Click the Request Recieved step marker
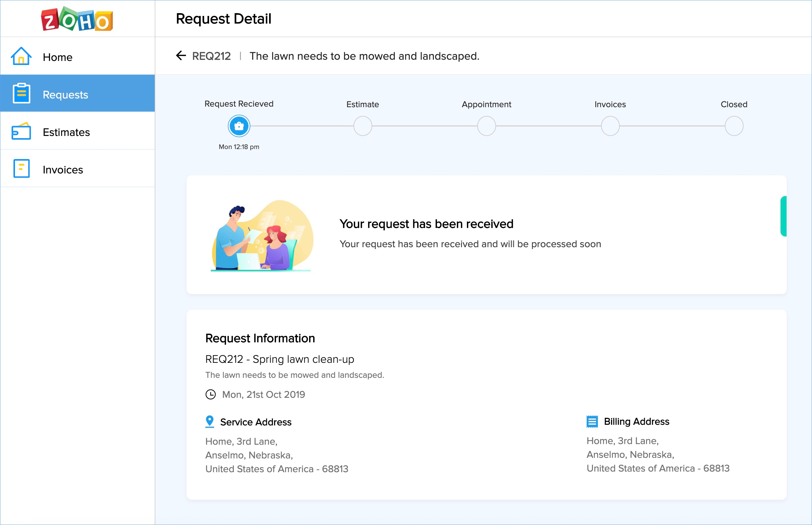812x525 pixels. click(239, 126)
